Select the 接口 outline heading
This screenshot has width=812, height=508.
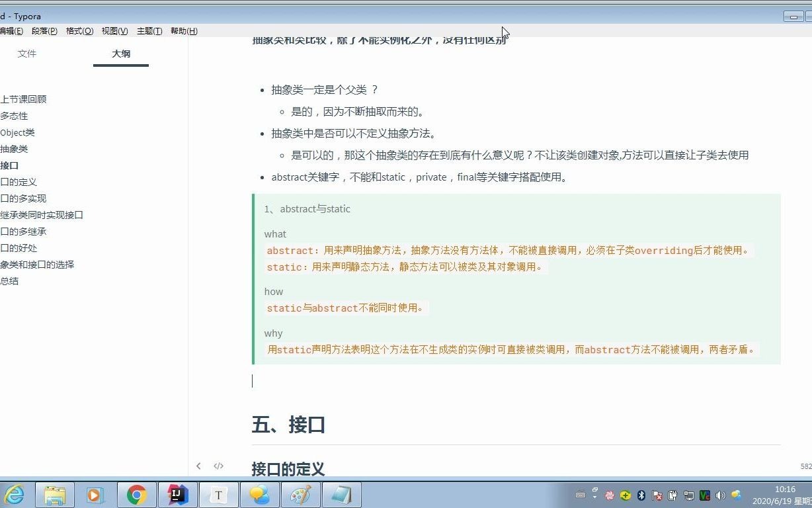pos(9,165)
